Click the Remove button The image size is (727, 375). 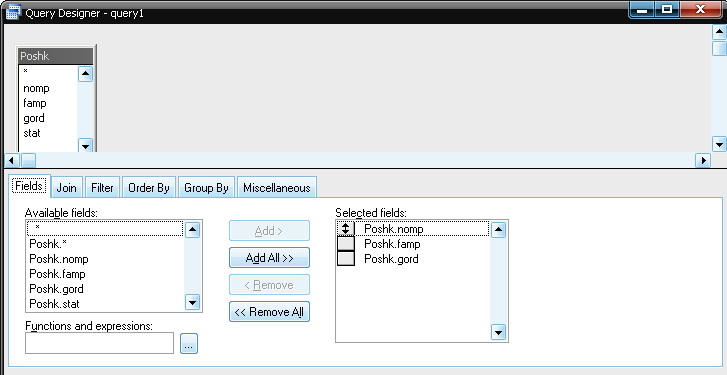pyautogui.click(x=269, y=285)
